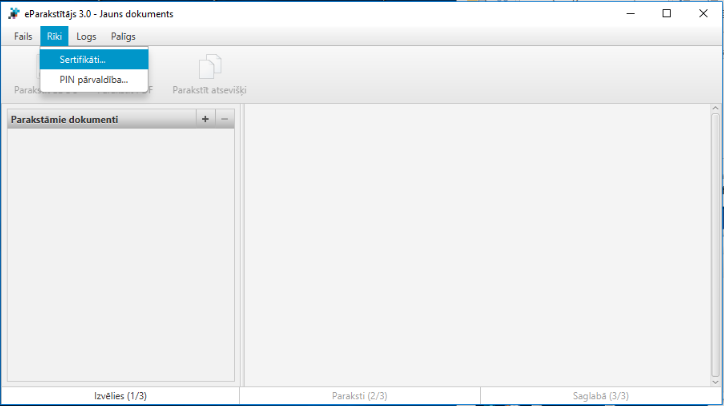Image resolution: width=724 pixels, height=406 pixels.
Task: Choose PIN pārvaldība... menu entry
Action: point(93,79)
